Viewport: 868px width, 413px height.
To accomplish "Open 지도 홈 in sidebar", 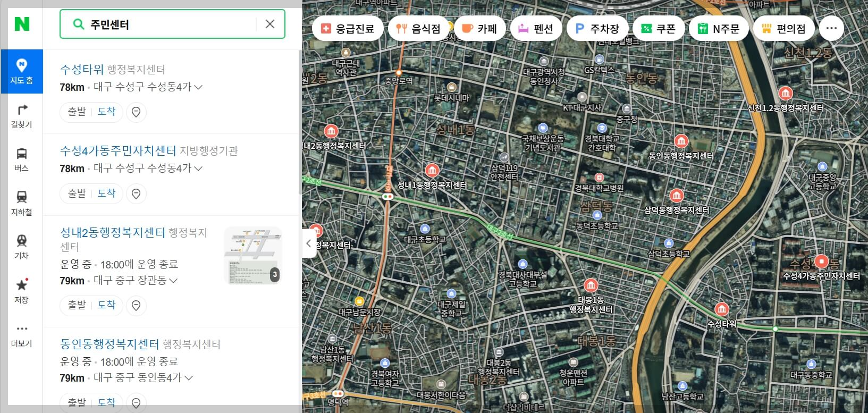I will coord(22,71).
